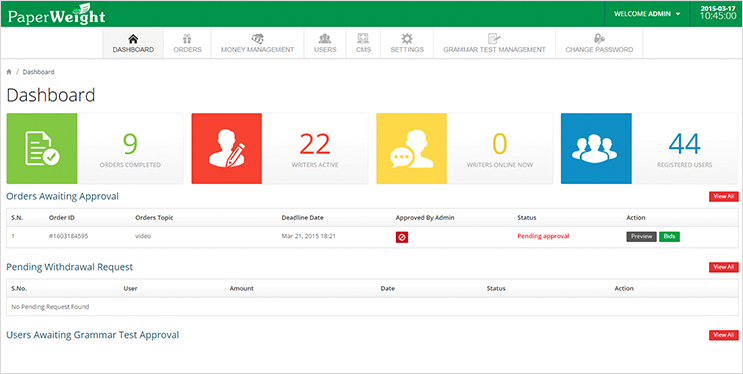Expand the Welcome Admin dropdown
This screenshot has width=743, height=374.
pyautogui.click(x=647, y=14)
